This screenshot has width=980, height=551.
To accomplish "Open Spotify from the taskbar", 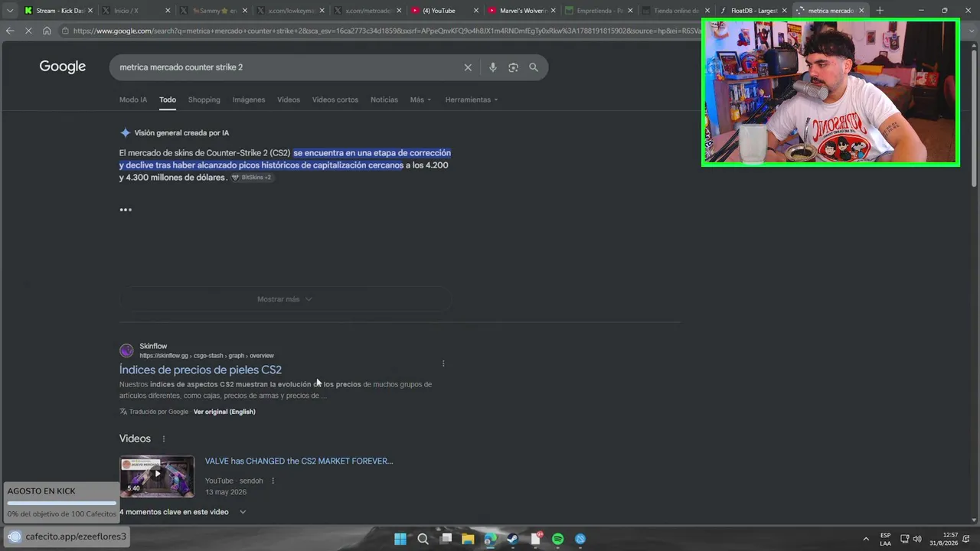I will [557, 539].
